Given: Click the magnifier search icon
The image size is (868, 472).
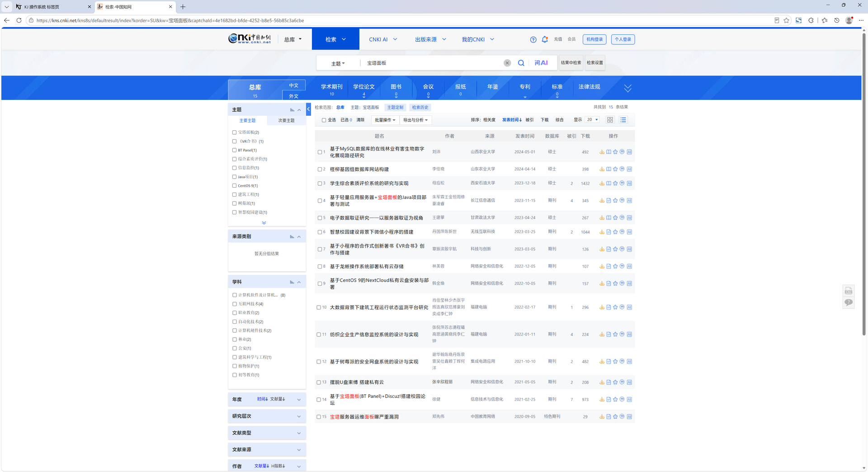Looking at the screenshot, I should [x=521, y=63].
